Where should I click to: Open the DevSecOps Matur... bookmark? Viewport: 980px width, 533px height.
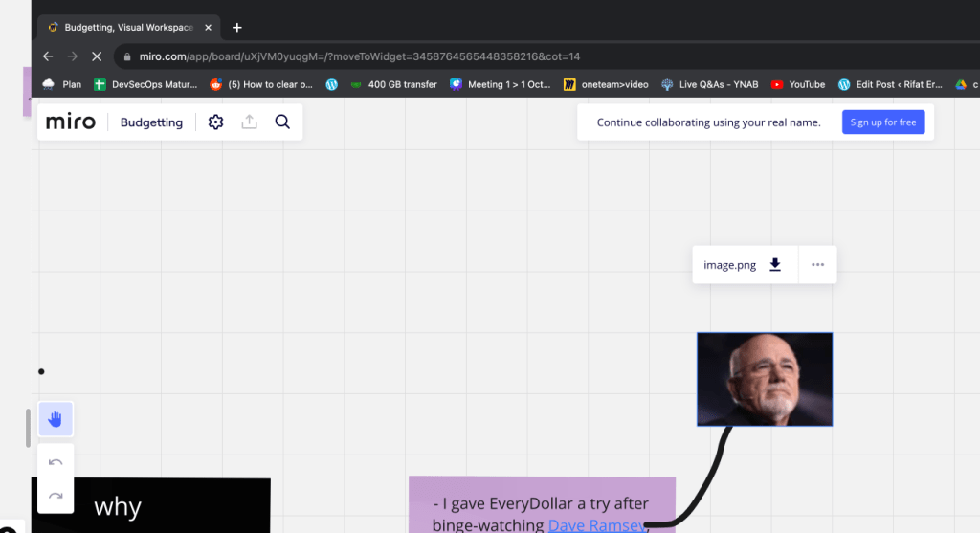(x=145, y=84)
